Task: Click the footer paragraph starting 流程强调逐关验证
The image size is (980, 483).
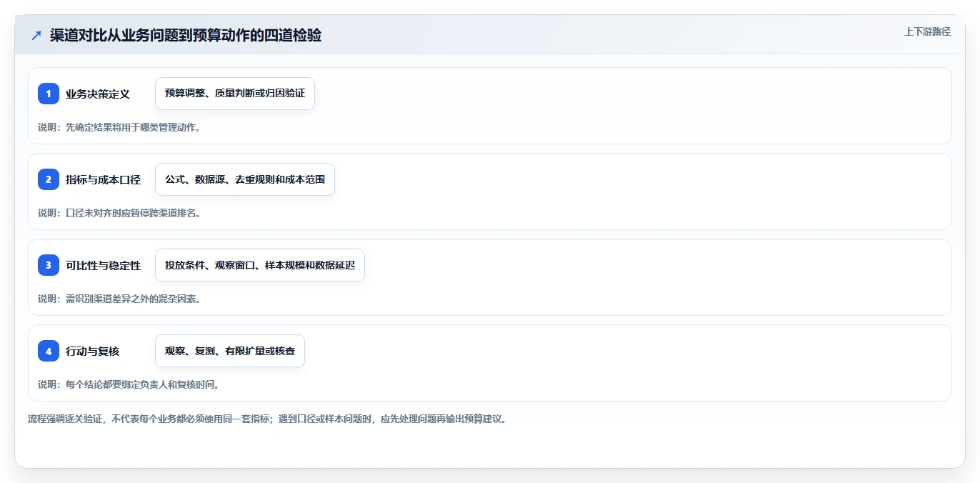Action: click(267, 419)
